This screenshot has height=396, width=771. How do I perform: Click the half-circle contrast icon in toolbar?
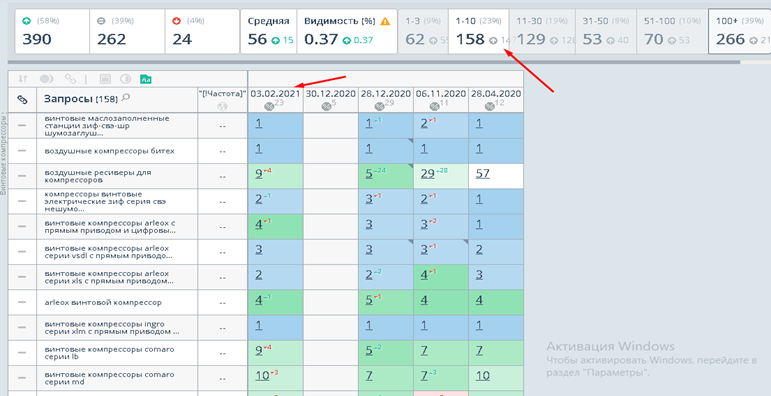pyautogui.click(x=125, y=79)
